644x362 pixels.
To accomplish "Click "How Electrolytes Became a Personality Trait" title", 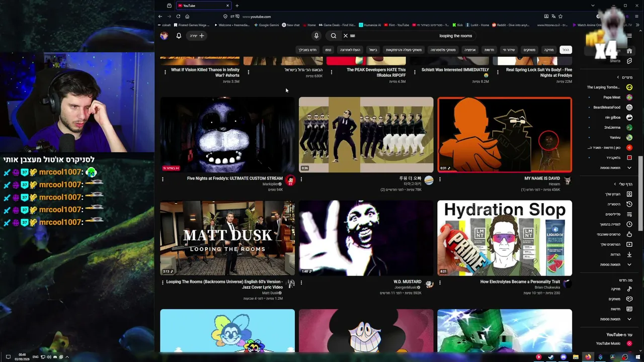I will click(x=520, y=282).
